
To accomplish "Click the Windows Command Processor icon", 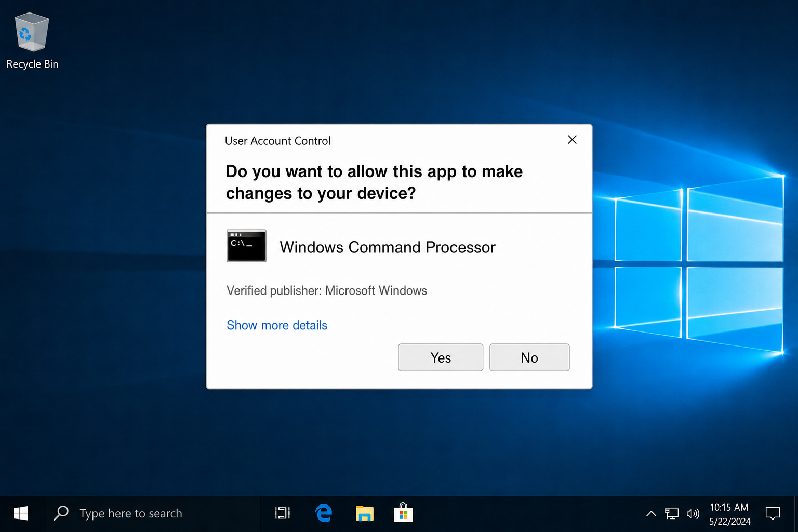I will [246, 246].
